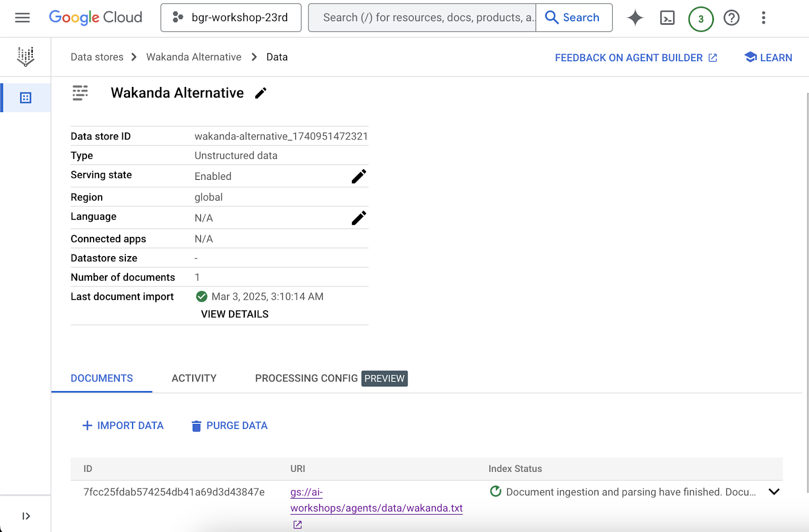Select the Data stores sidebar icon
809x532 pixels.
[x=25, y=98]
